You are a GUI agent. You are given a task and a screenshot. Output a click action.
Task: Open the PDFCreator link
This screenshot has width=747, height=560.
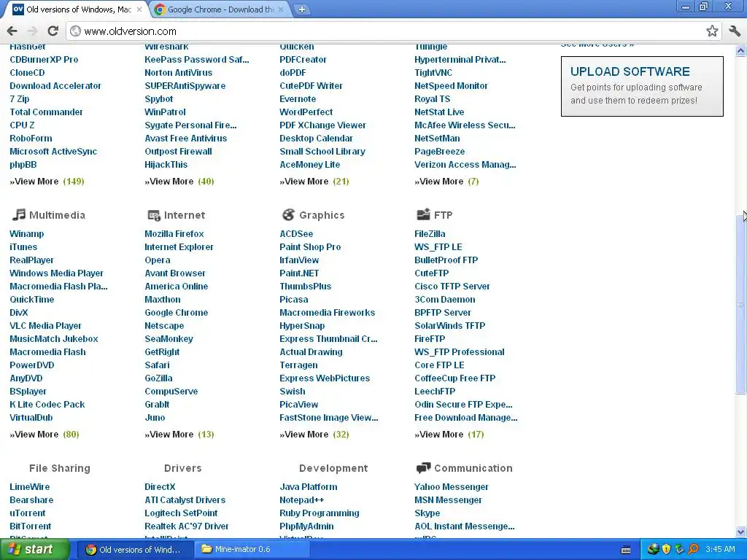pos(303,60)
